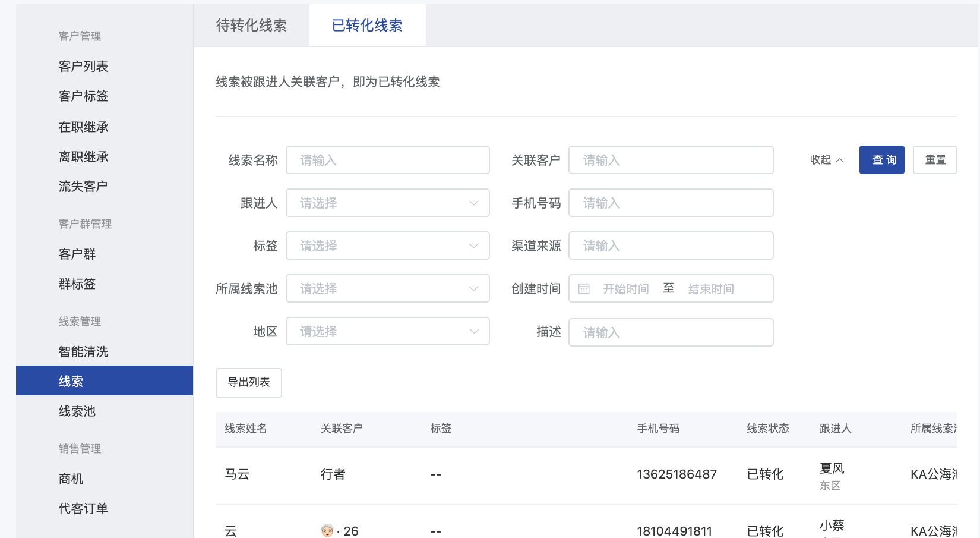Click the 查询 search button
This screenshot has height=538, width=980.
tap(882, 160)
